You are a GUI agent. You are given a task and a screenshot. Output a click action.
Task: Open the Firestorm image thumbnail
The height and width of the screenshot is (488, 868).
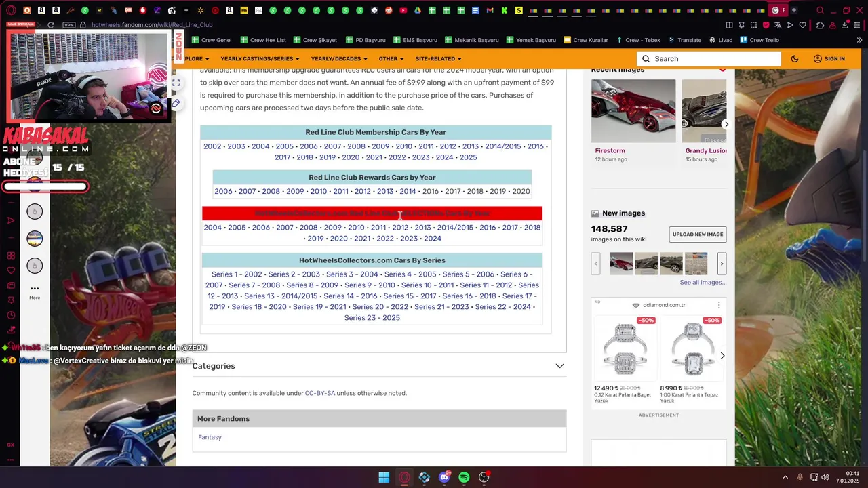(633, 111)
